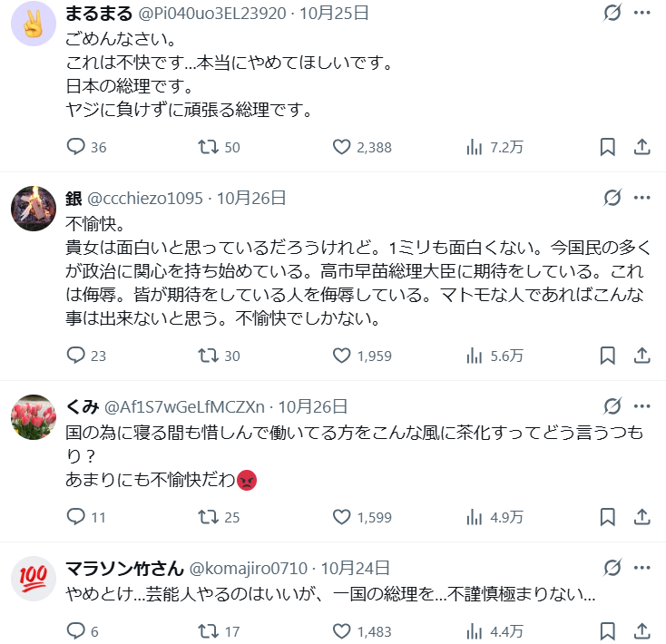Like まるまる's post with 2,388 likes

[x=342, y=147]
